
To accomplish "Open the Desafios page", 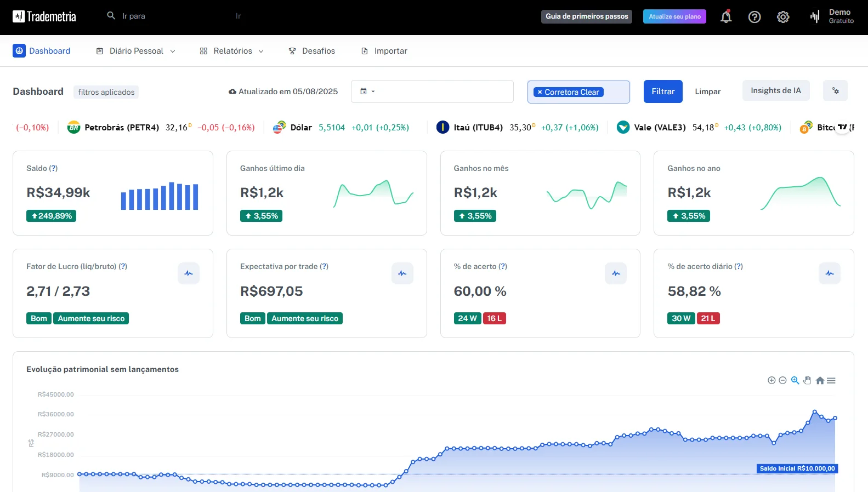I will tap(311, 51).
